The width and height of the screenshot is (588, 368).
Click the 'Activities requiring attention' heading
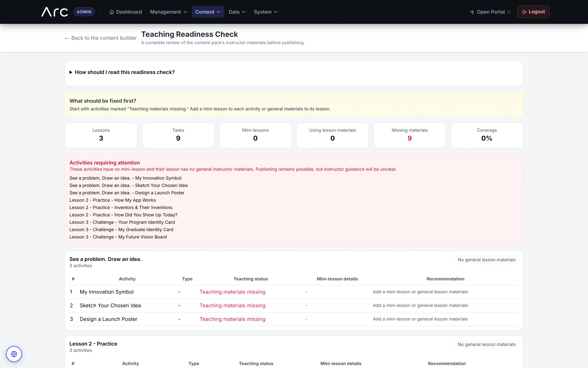[105, 163]
